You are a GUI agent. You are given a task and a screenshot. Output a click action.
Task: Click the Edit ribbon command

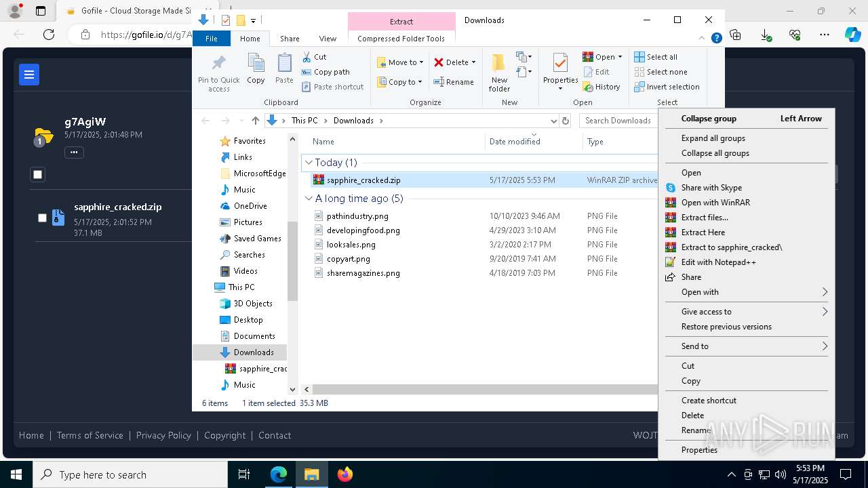tap(596, 72)
